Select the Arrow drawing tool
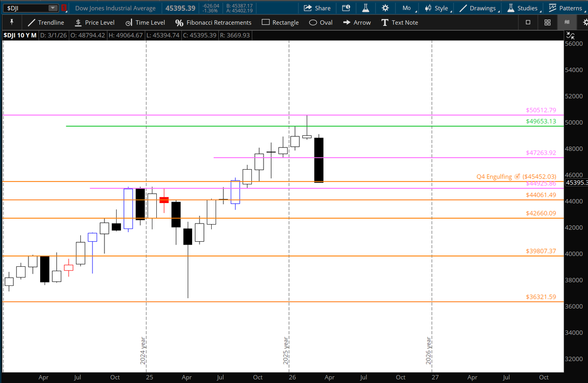The image size is (588, 383). tap(357, 23)
